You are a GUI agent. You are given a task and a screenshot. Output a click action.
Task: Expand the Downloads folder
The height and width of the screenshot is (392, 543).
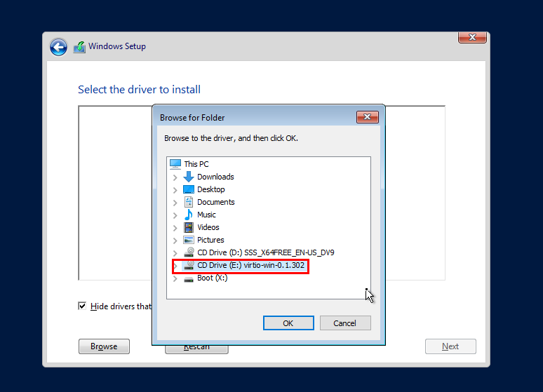click(x=175, y=177)
